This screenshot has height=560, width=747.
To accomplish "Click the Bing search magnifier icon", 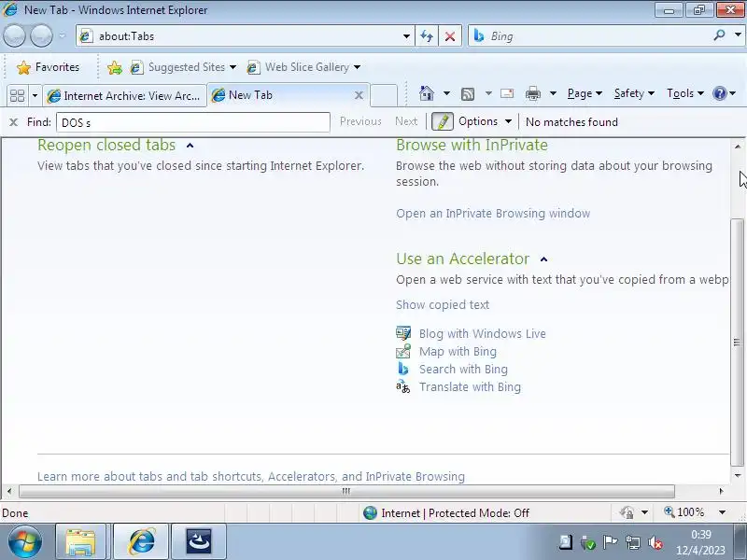I will (719, 35).
